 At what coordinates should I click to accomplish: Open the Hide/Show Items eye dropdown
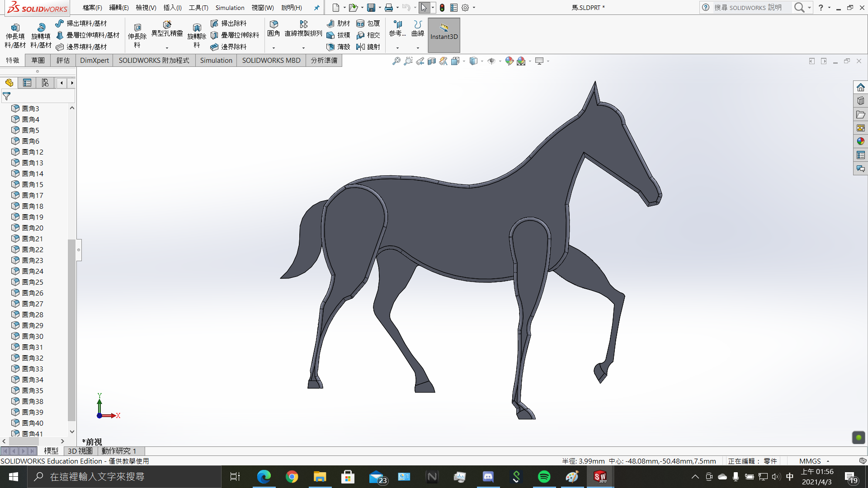[x=500, y=61]
